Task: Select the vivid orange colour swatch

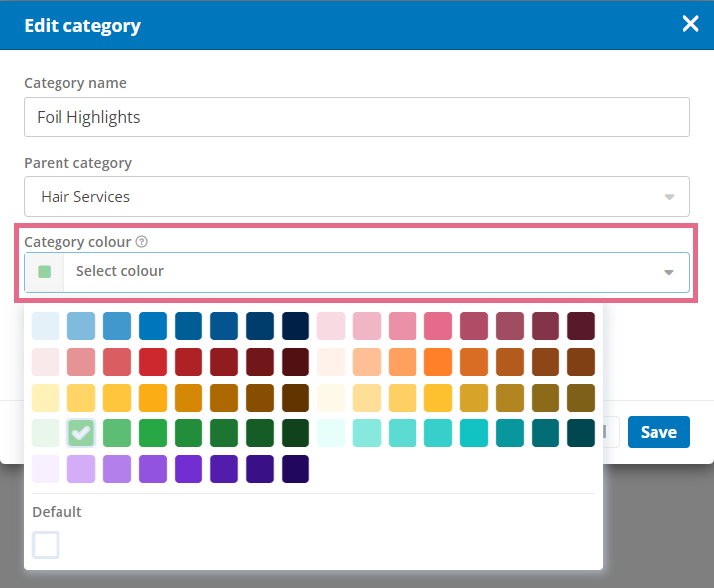Action: 438,362
